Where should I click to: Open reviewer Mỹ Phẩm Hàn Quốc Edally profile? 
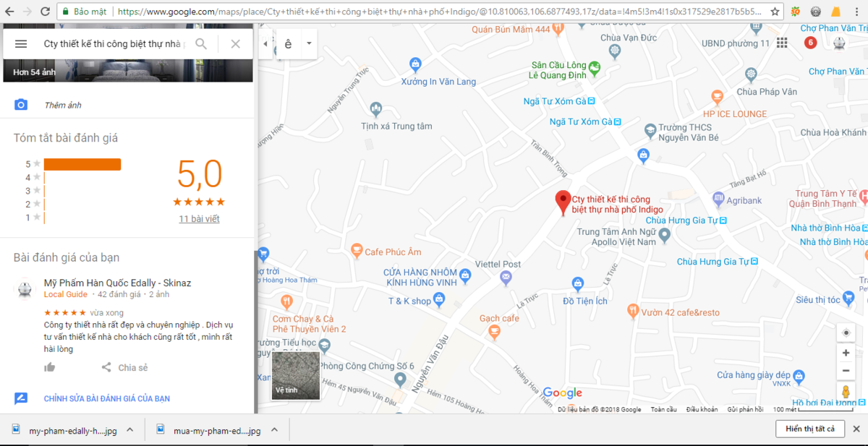point(117,283)
